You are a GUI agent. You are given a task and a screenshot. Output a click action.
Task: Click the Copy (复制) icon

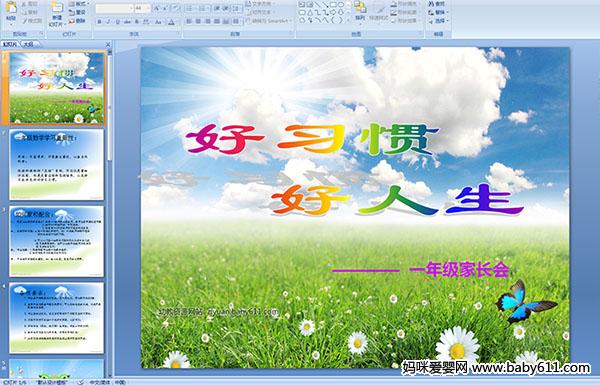[x=24, y=13]
